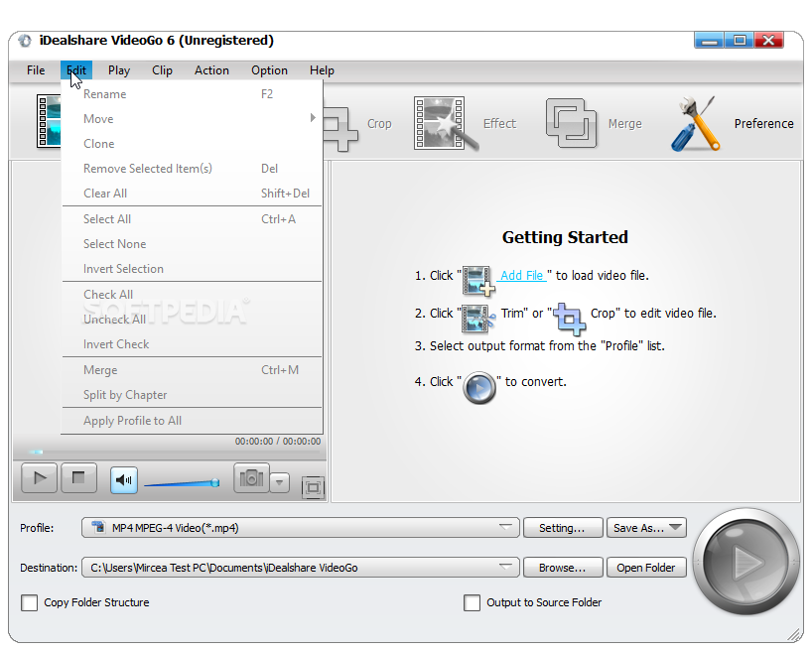Click the playback seek progress bar
This screenshot has height=651, width=812.
pos(175,453)
